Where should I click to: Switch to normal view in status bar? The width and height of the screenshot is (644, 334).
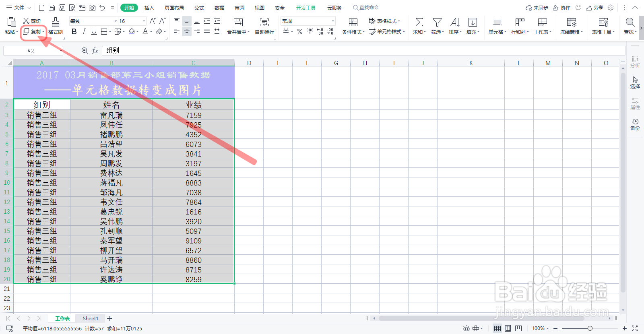click(497, 328)
